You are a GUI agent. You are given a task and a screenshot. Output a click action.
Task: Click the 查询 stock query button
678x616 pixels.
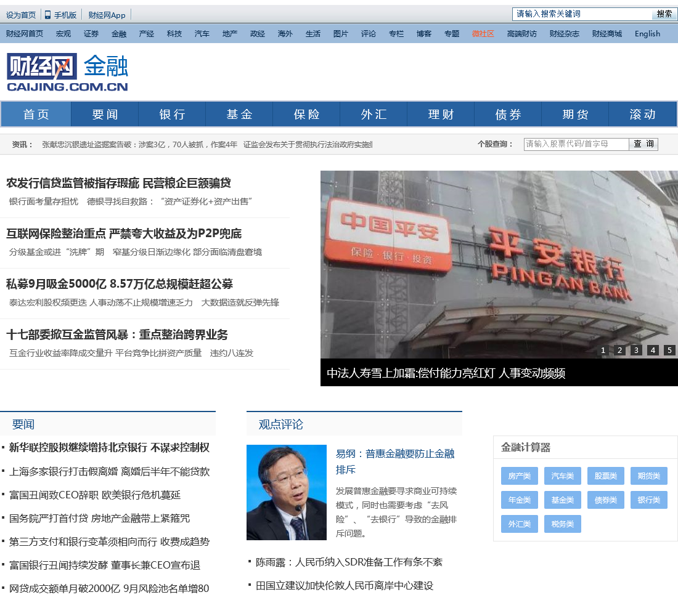click(x=643, y=144)
